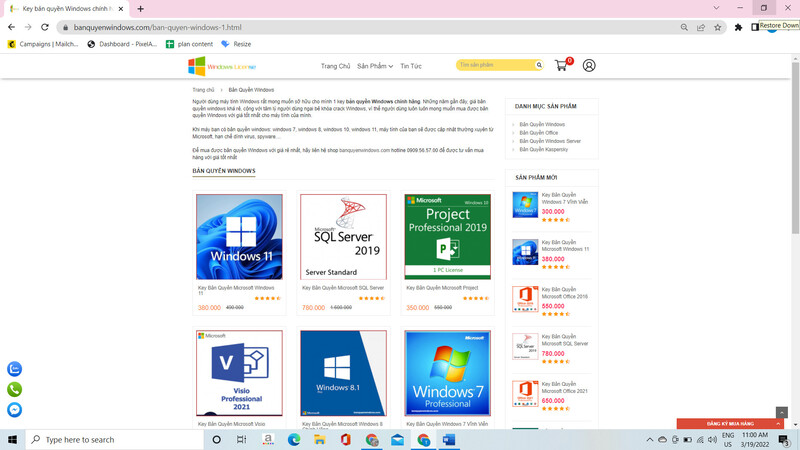Expand the Đăng ký mua hàng panel
The image size is (800, 450).
point(730,423)
